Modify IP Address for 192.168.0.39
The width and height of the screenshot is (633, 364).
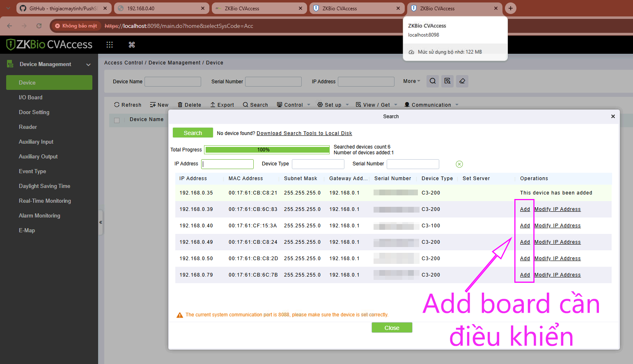tap(557, 209)
